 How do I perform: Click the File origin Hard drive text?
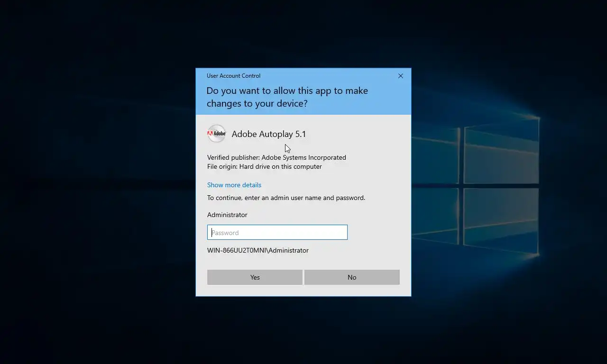click(265, 166)
